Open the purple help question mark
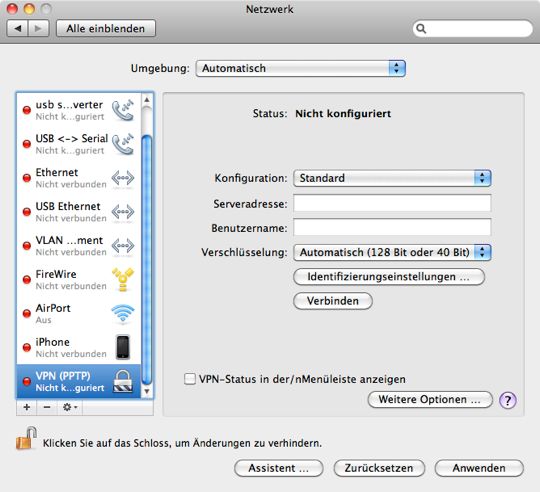This screenshot has width=540, height=492. pyautogui.click(x=508, y=400)
